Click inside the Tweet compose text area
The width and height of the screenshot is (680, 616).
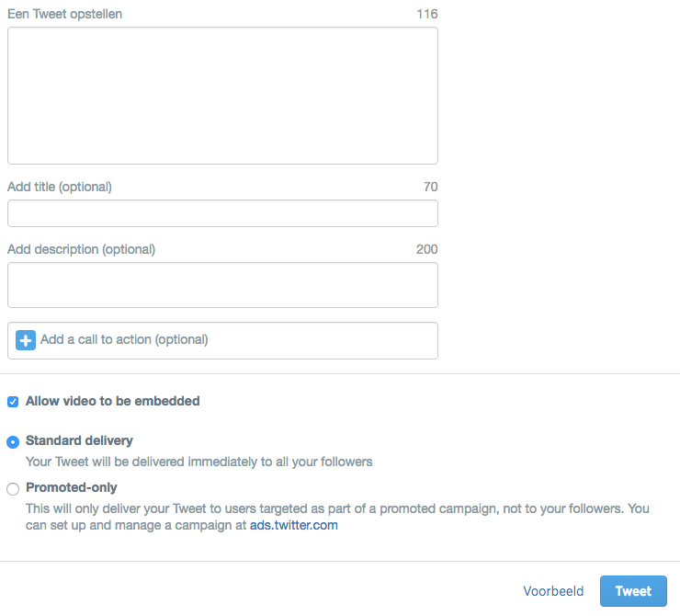222,96
